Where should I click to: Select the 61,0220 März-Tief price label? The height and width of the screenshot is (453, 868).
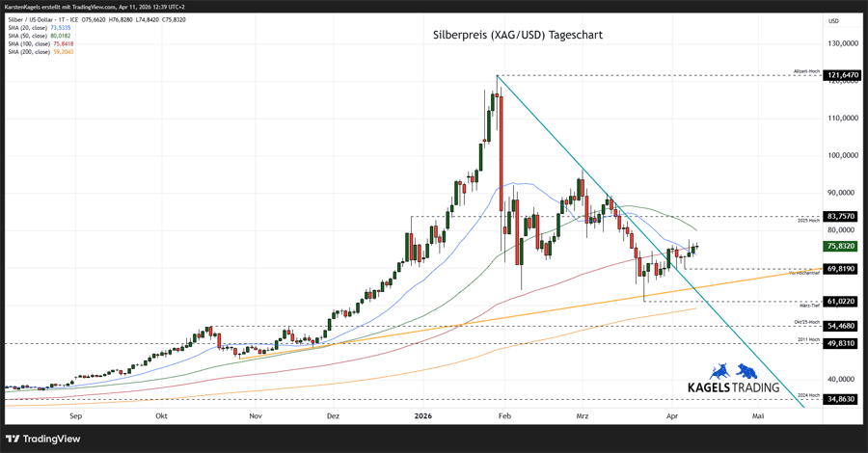[x=842, y=301]
